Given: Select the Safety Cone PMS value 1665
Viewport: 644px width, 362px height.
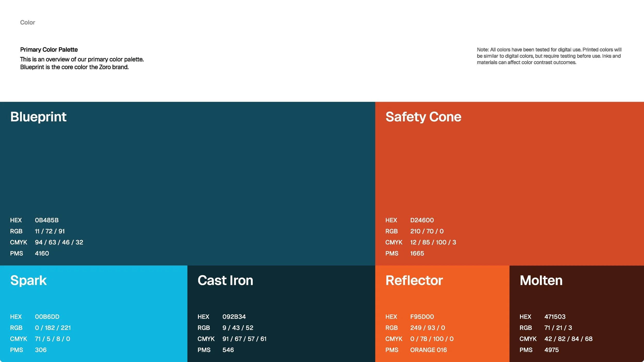Looking at the screenshot, I should (417, 253).
